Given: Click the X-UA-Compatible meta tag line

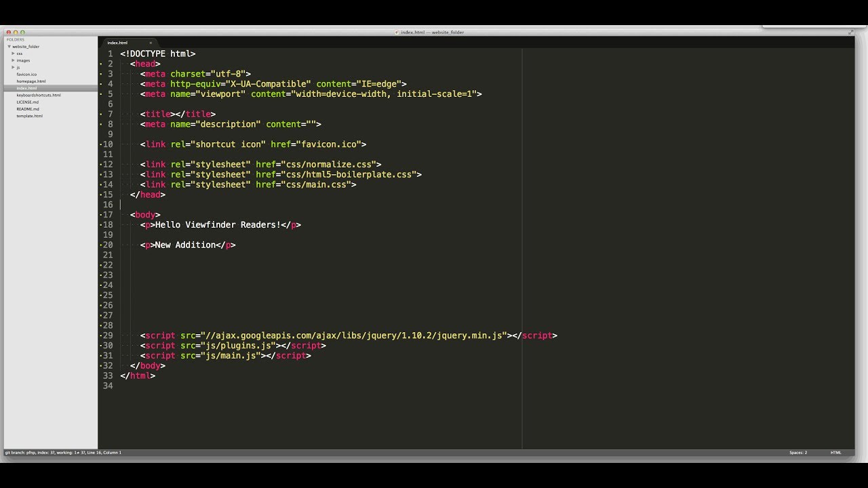Looking at the screenshot, I should click(x=273, y=84).
